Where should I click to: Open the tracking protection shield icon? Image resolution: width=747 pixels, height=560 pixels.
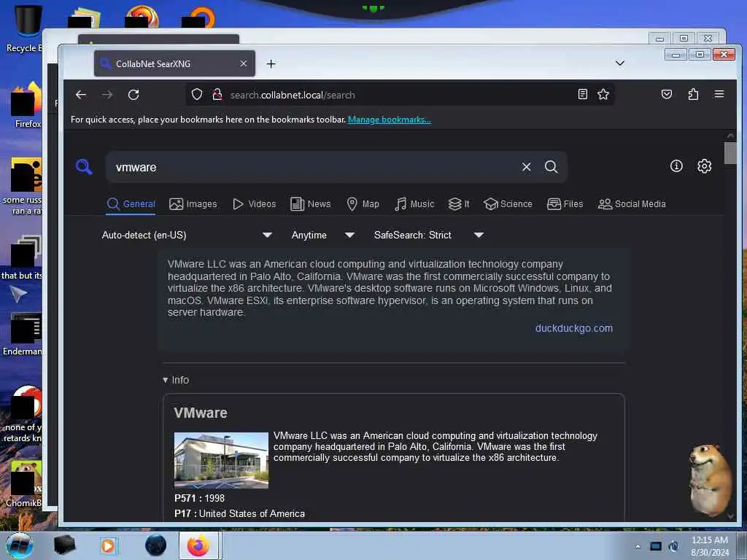click(197, 95)
